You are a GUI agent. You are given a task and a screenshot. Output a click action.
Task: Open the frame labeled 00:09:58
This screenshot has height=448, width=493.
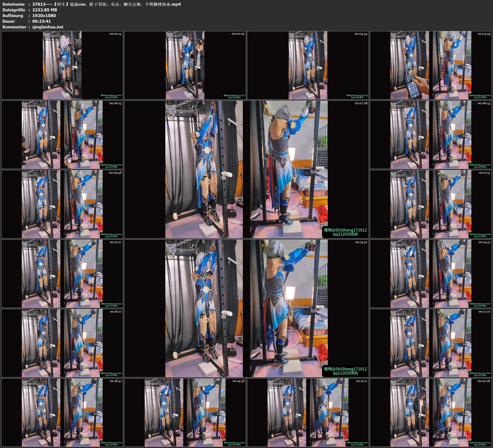(62, 204)
